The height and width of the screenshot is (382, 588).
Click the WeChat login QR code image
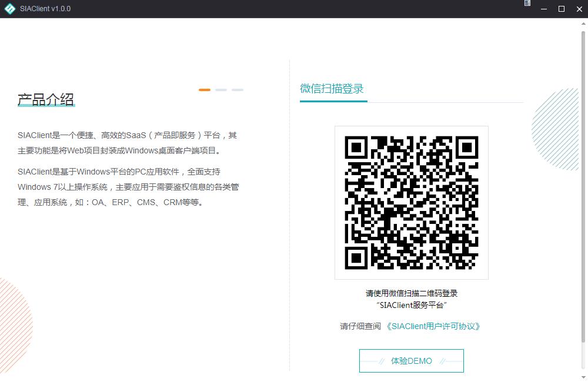point(411,202)
